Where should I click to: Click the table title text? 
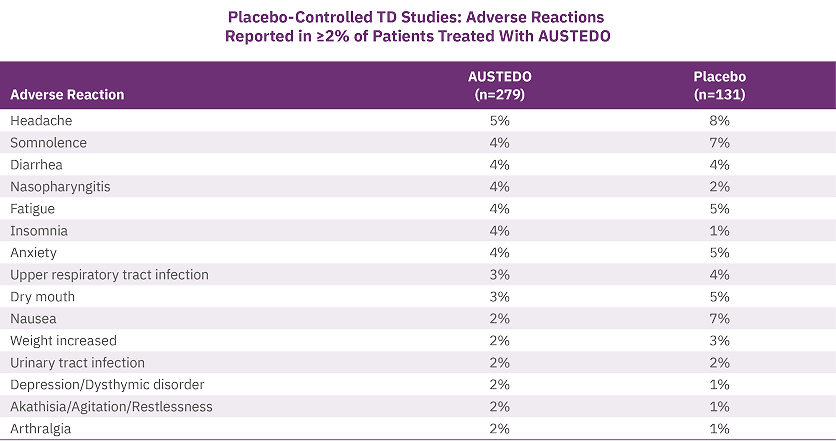(x=417, y=27)
